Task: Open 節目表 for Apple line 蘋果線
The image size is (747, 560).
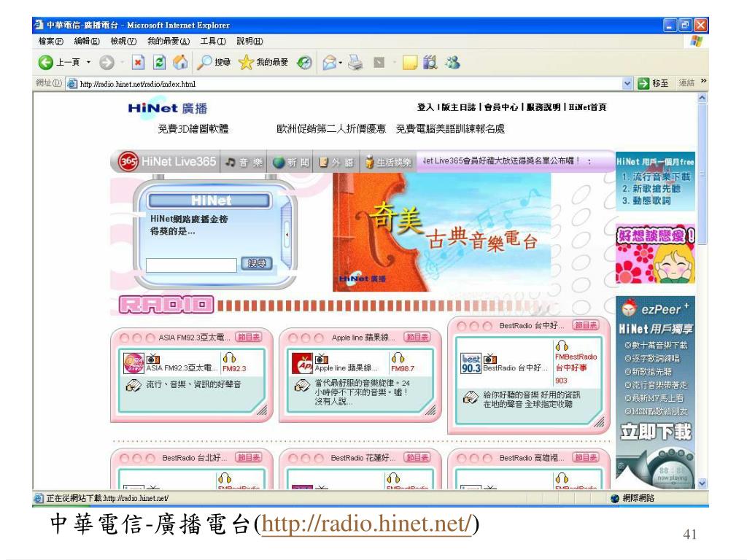Action: [x=417, y=337]
